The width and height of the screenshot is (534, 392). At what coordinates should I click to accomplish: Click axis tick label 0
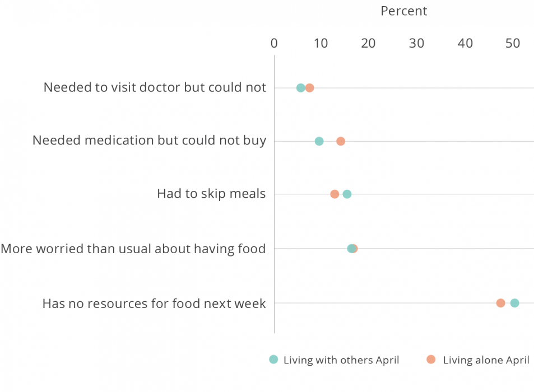click(274, 43)
